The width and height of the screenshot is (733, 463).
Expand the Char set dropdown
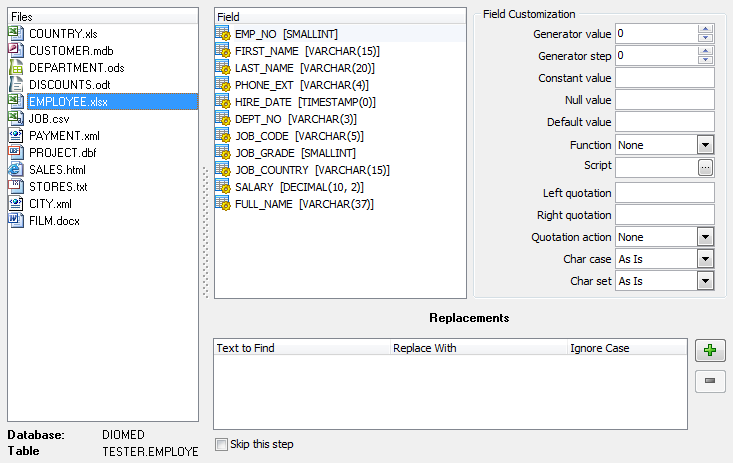pos(705,281)
